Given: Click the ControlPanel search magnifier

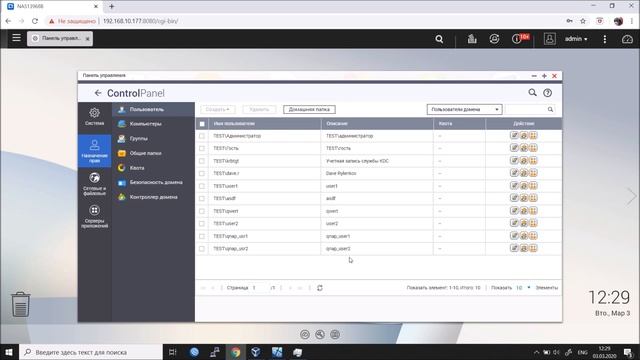Looking at the screenshot, I should 532,93.
